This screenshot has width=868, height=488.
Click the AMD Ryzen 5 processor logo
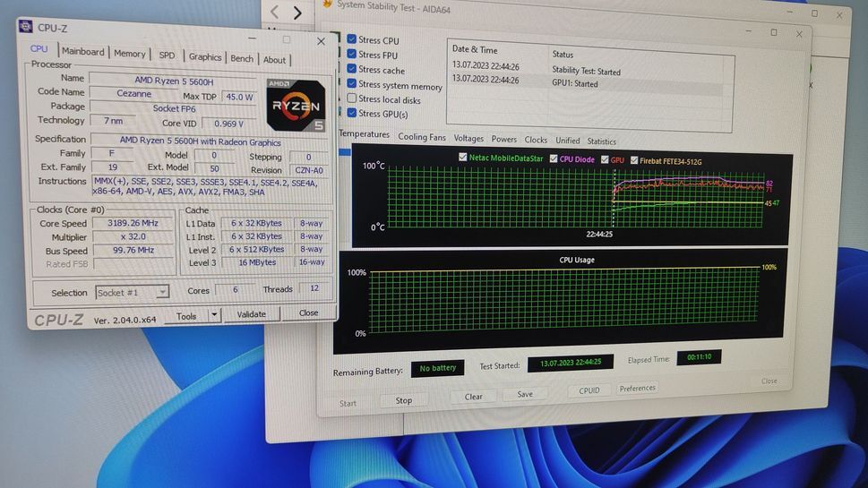(x=296, y=105)
